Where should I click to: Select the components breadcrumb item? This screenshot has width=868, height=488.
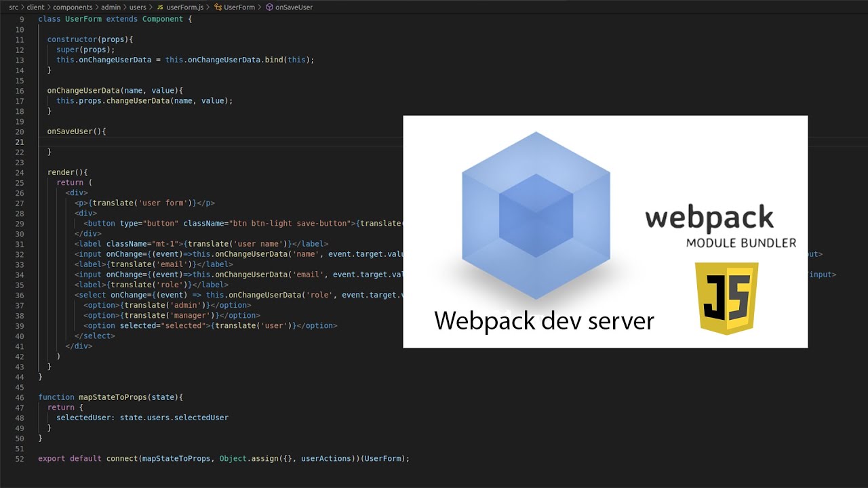(x=73, y=7)
